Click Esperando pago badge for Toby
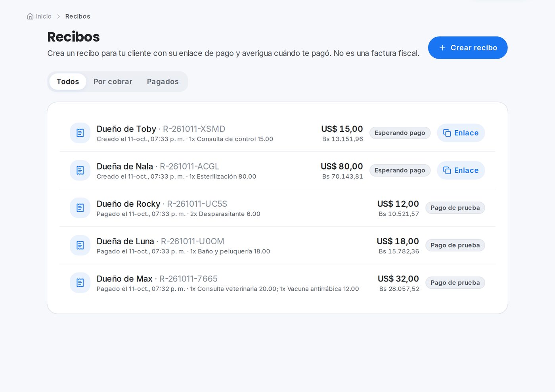 coord(400,133)
